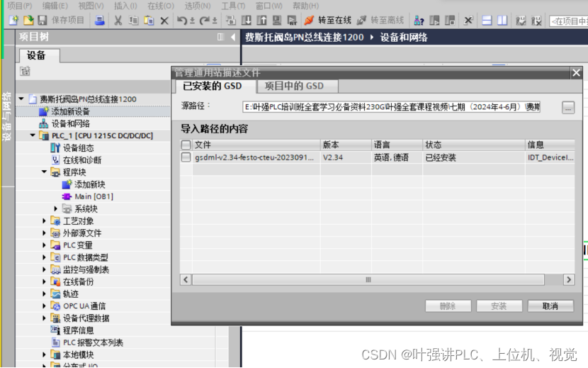Select 设备和网络 in the project tree

pos(71,123)
